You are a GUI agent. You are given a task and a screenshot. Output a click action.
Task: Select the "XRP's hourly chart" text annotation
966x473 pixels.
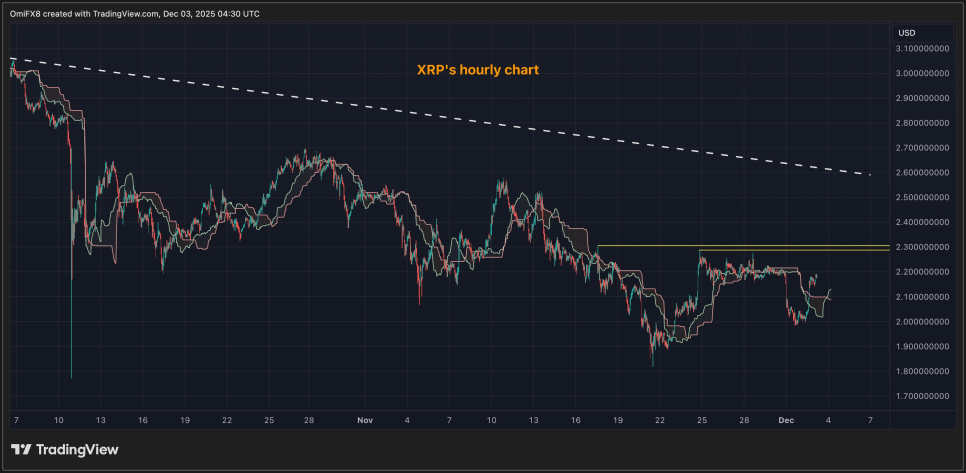click(x=478, y=70)
